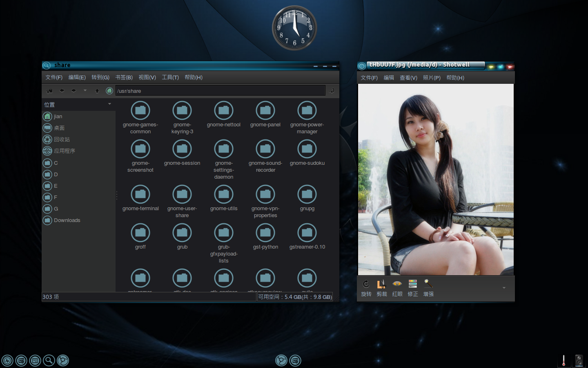This screenshot has height=368, width=588.
Task: Click the 增强 enhance tool in Shotwell
Action: (428, 288)
